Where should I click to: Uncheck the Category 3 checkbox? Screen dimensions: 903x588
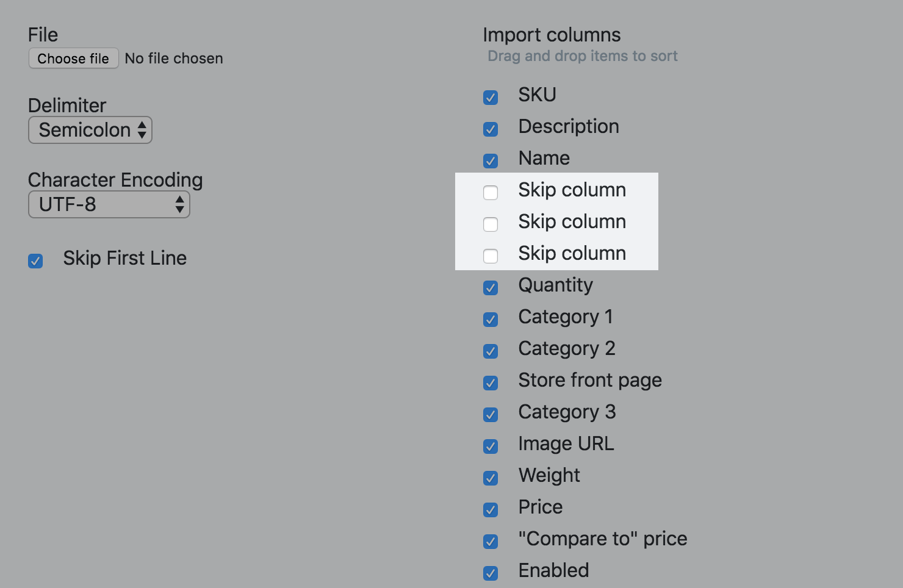point(491,415)
